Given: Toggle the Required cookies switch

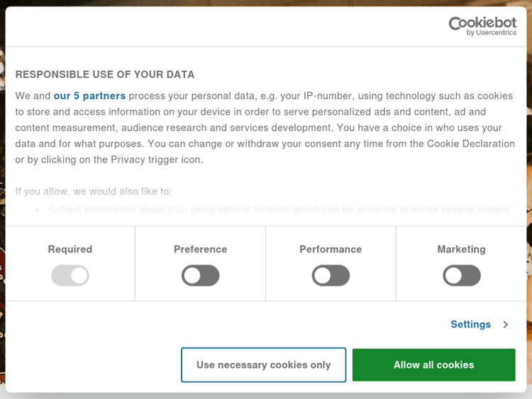Looking at the screenshot, I should click(x=70, y=276).
